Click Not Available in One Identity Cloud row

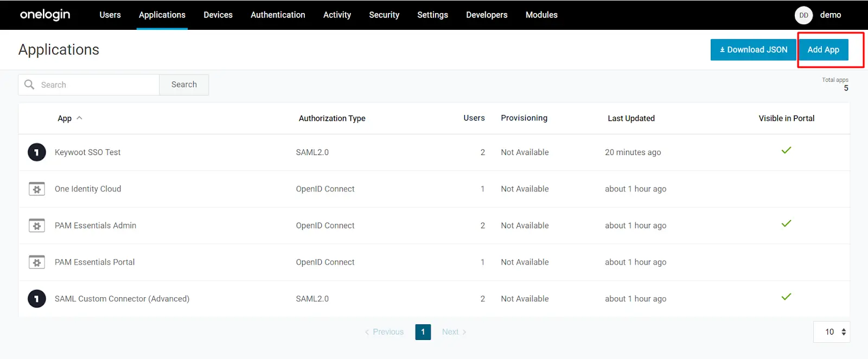(525, 189)
